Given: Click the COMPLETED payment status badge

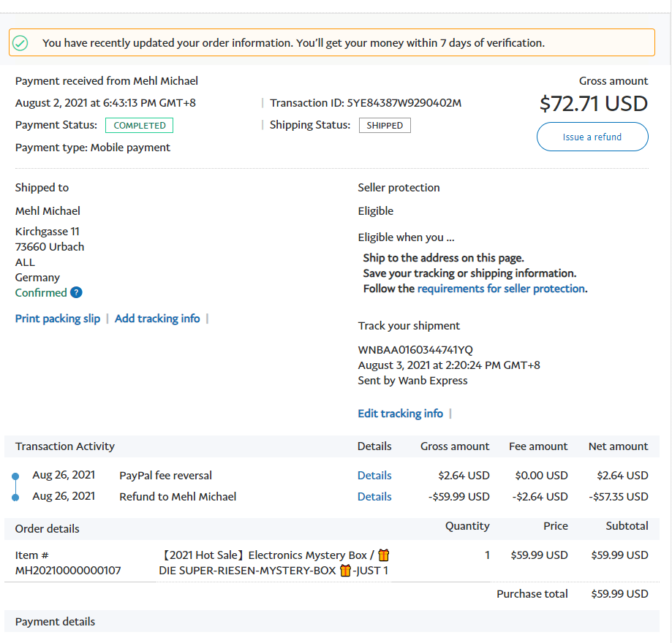Looking at the screenshot, I should (139, 126).
